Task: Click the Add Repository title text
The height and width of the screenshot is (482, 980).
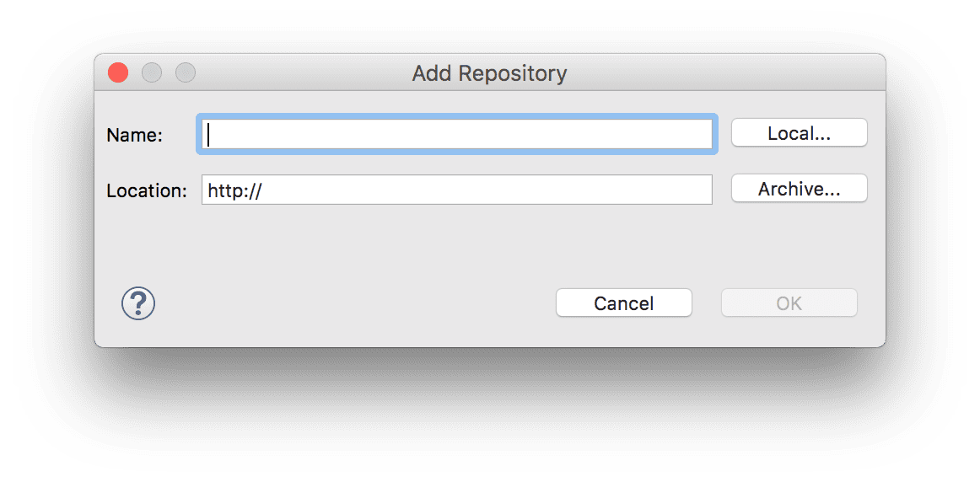Action: pos(489,73)
